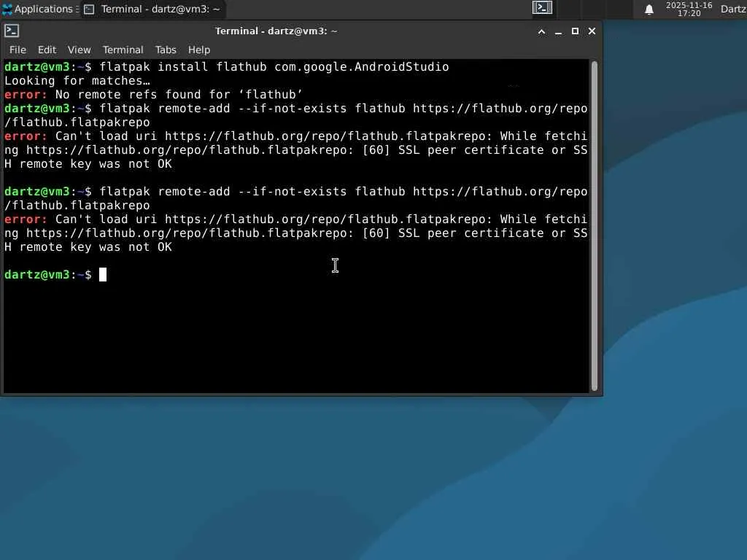Click terminal window menu icon in titlebar
The image size is (747, 560).
click(12, 31)
